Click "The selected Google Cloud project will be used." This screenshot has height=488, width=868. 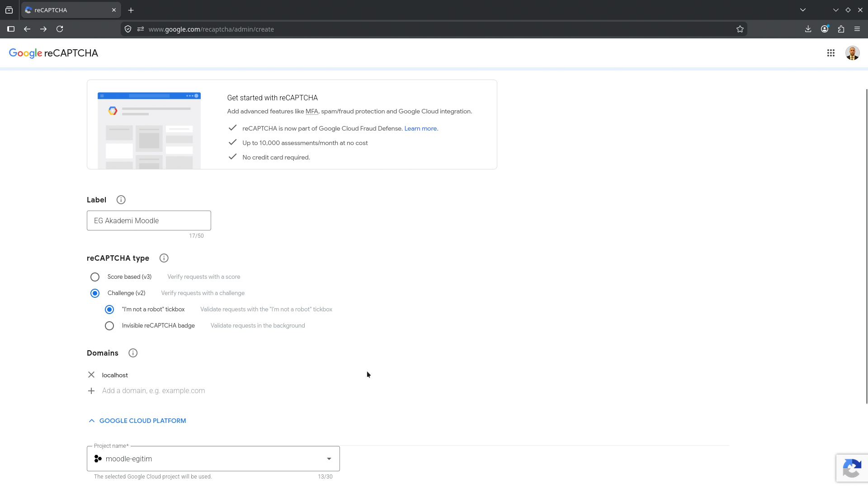(153, 477)
